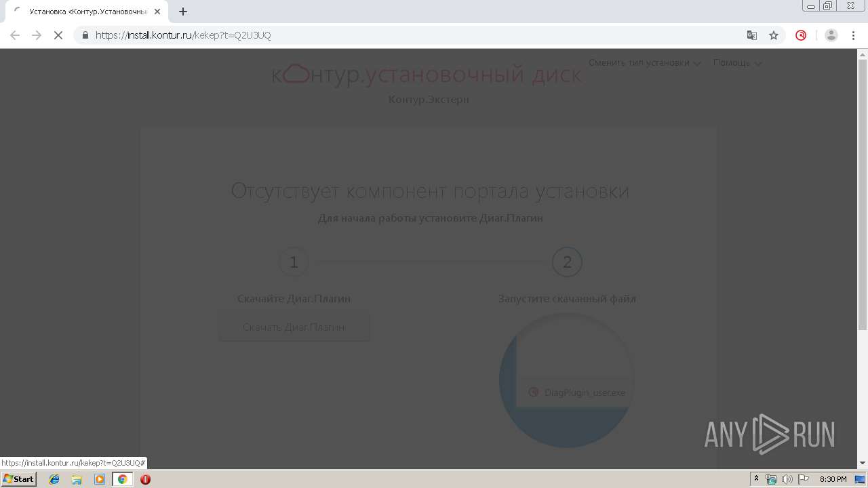View site security lock info

tap(85, 35)
